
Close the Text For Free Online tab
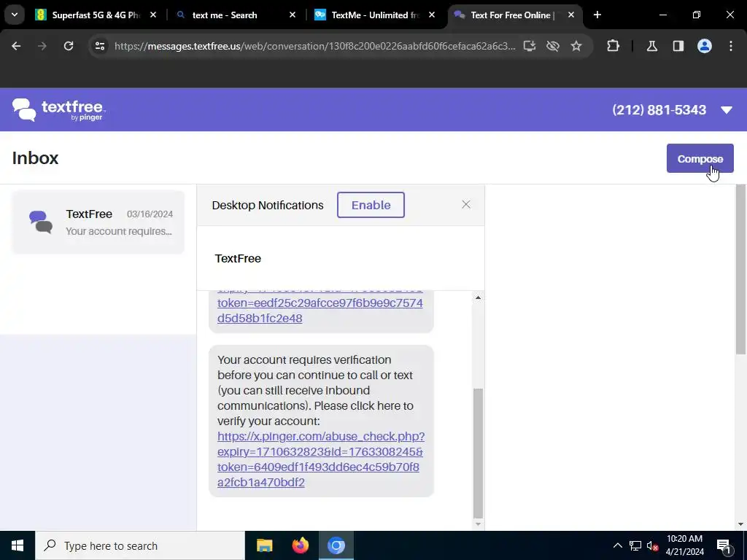[571, 15]
